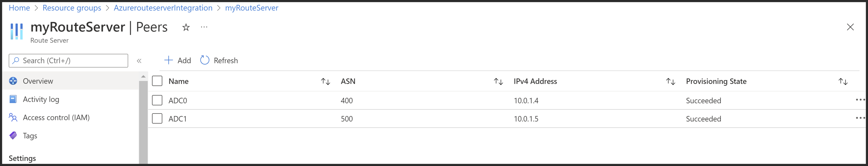The height and width of the screenshot is (166, 868).
Task: Click the Add plus icon
Action: [x=168, y=60]
